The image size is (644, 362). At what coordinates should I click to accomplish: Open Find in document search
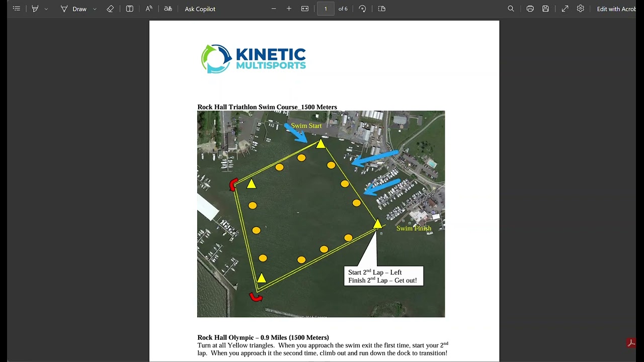pos(511,9)
